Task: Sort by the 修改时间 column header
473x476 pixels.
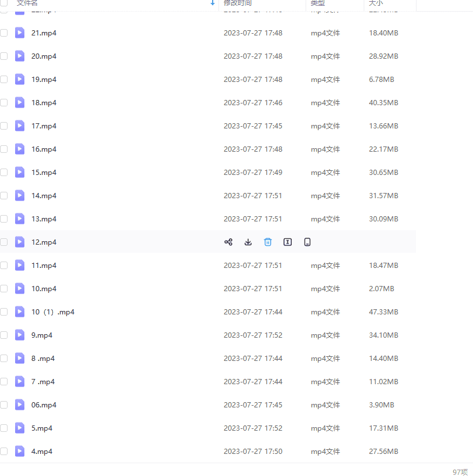Action: pos(238,3)
